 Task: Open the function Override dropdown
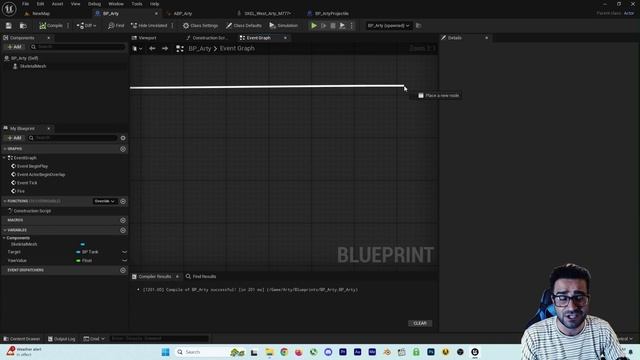click(104, 201)
